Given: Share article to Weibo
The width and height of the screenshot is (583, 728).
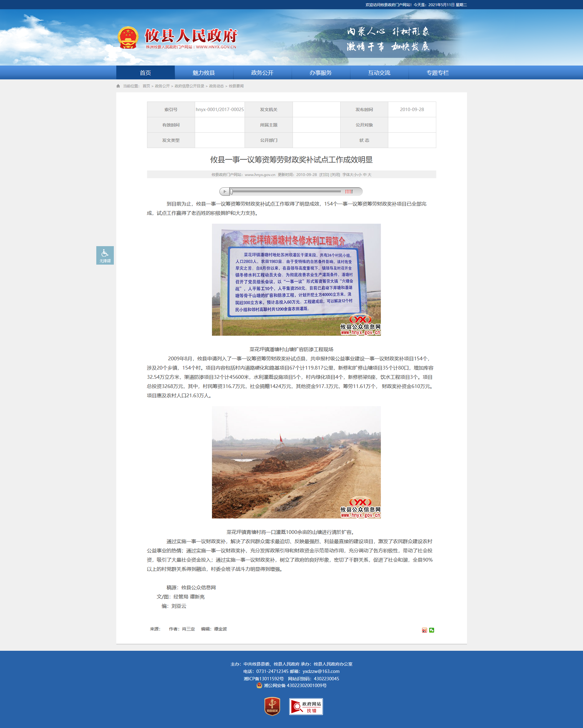Looking at the screenshot, I should click(424, 630).
